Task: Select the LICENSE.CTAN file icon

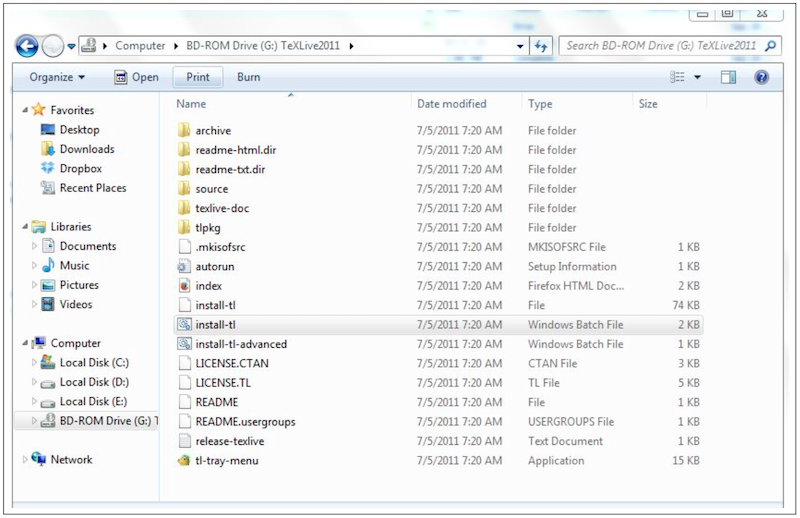Action: point(184,363)
